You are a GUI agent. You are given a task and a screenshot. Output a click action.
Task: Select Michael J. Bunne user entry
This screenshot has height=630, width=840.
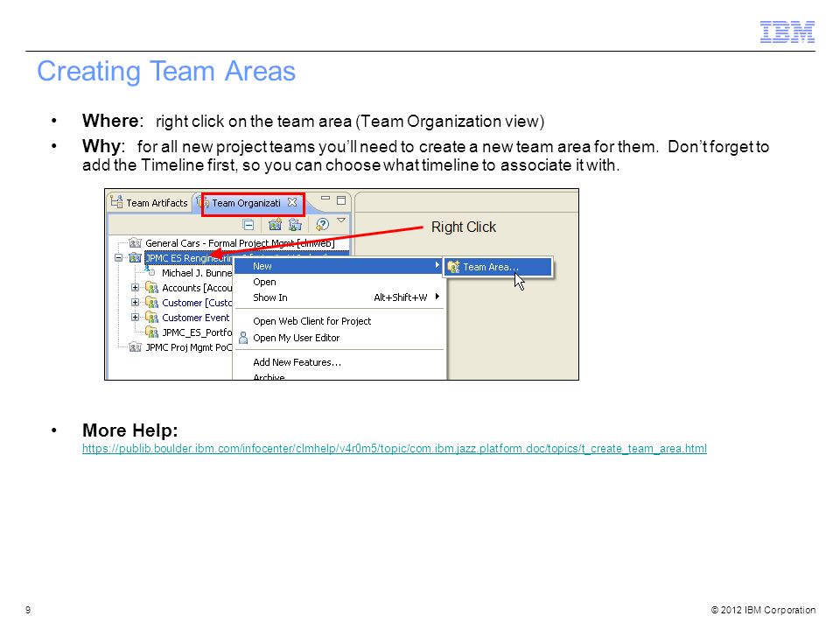pyautogui.click(x=197, y=273)
